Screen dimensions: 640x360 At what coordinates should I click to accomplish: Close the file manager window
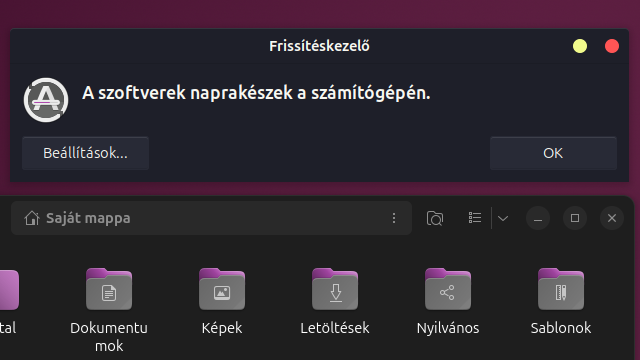(x=611, y=218)
